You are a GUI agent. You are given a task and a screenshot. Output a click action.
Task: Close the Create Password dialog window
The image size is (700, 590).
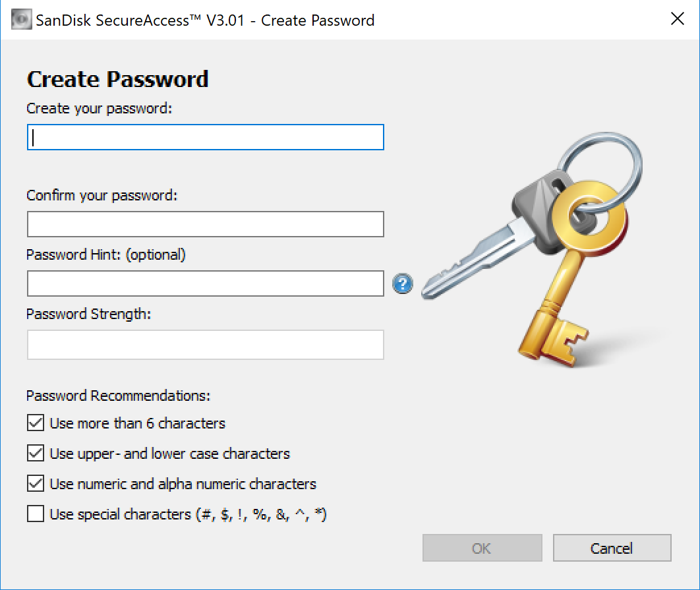click(677, 19)
